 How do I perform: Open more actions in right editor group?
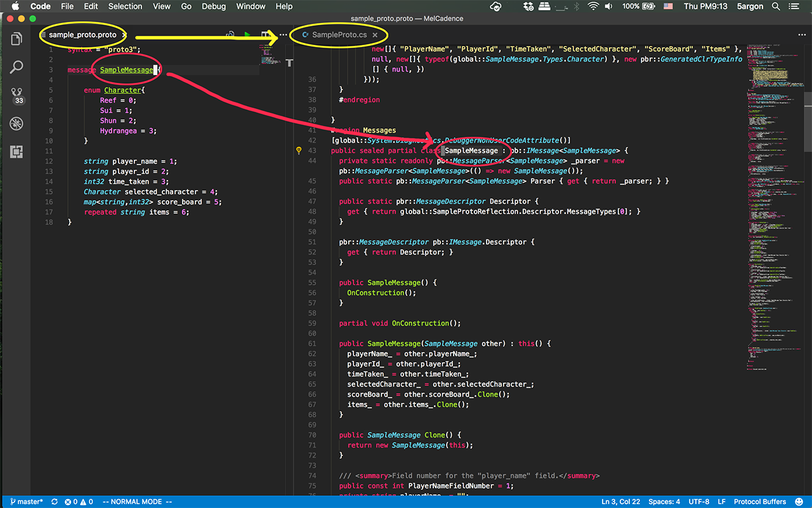(x=802, y=35)
